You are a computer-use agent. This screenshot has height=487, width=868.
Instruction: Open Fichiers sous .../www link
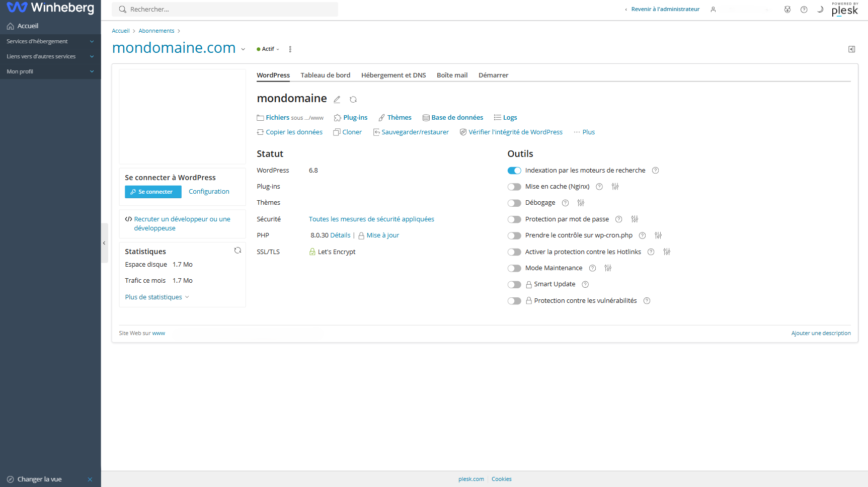pyautogui.click(x=290, y=118)
